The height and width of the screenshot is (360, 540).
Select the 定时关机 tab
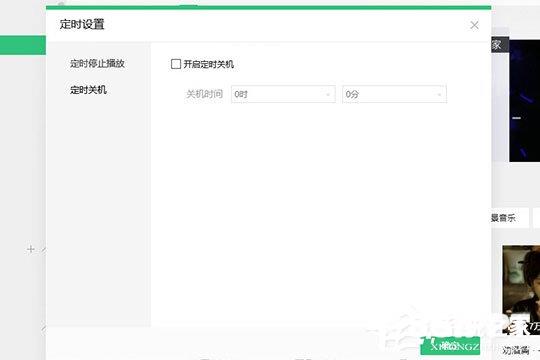(89, 90)
